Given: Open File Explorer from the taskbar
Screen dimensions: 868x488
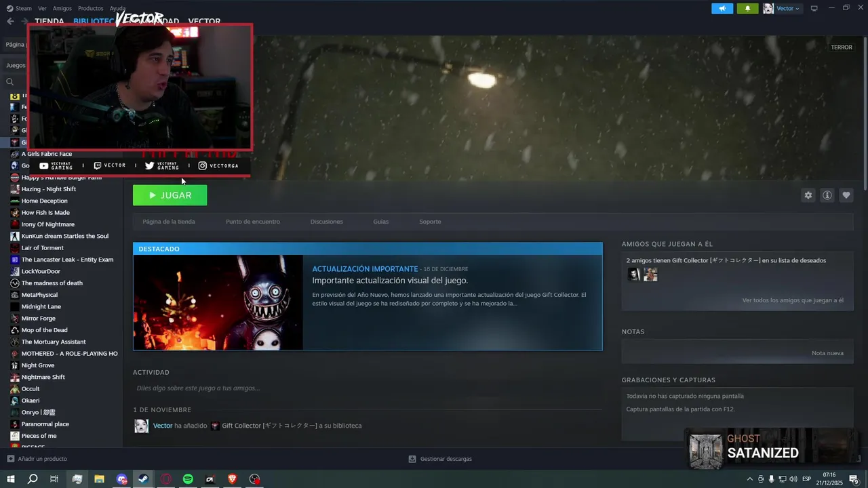Looking at the screenshot, I should [99, 479].
